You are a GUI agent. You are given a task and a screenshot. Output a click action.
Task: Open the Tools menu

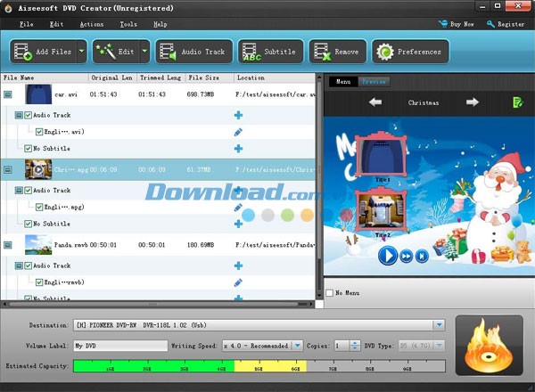pyautogui.click(x=128, y=24)
